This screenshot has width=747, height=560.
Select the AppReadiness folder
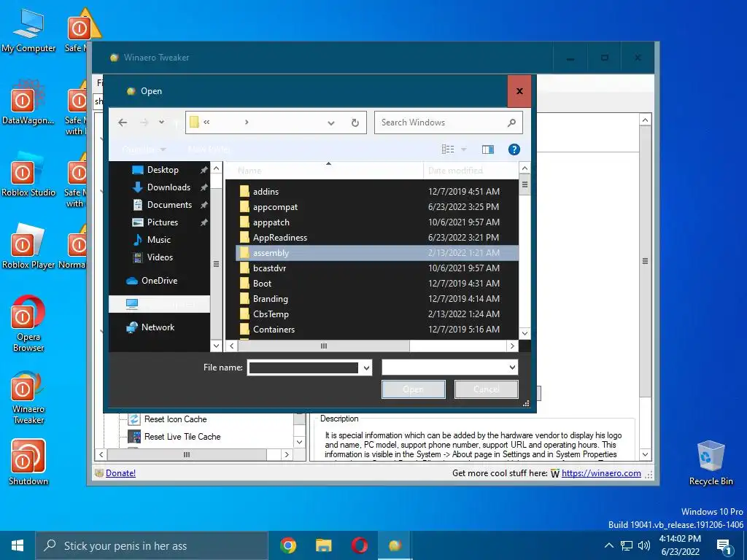[280, 238]
